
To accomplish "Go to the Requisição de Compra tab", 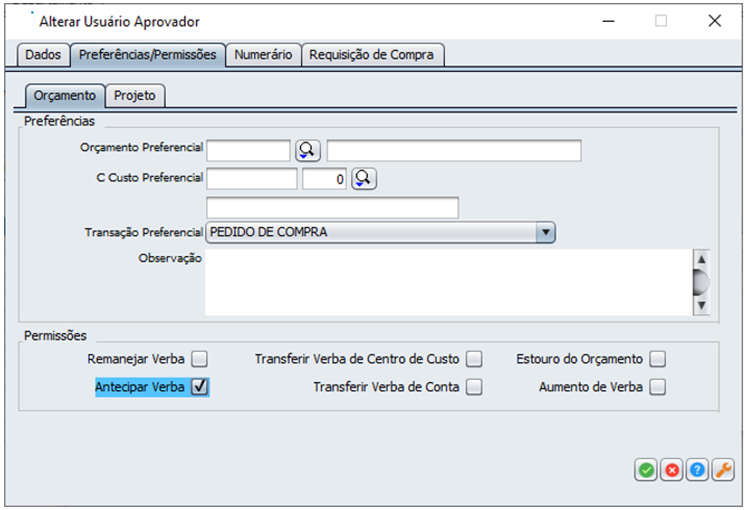I will [372, 55].
